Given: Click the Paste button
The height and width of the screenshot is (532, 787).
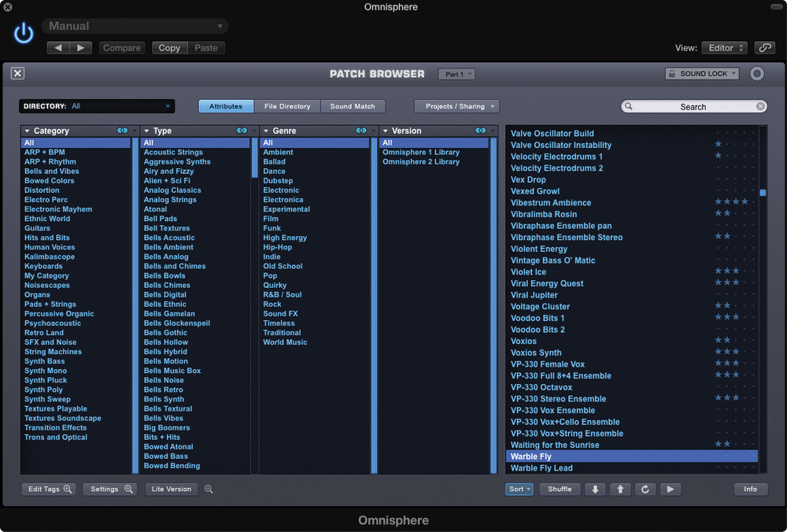Looking at the screenshot, I should 206,48.
